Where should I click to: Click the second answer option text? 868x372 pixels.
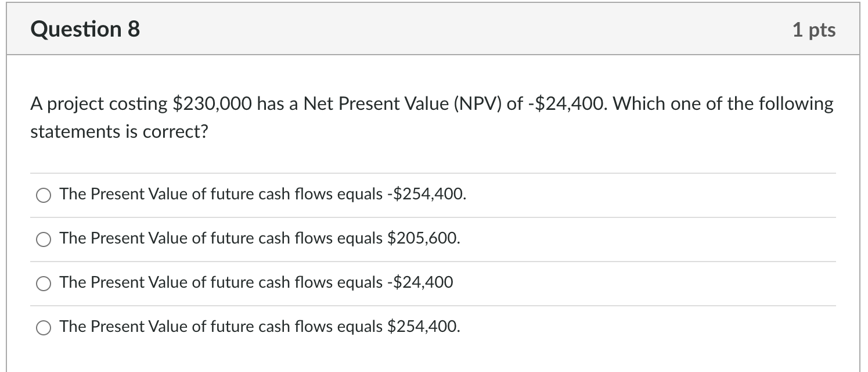tap(260, 238)
